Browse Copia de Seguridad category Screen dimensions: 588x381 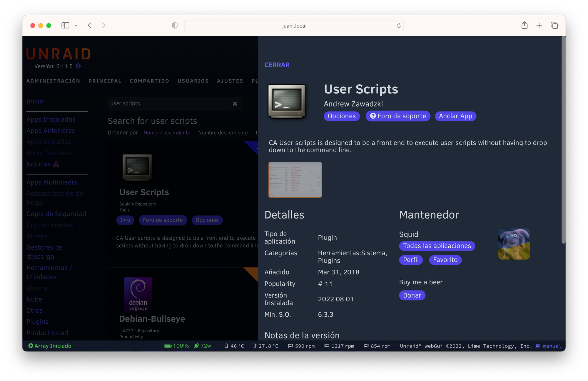point(56,214)
